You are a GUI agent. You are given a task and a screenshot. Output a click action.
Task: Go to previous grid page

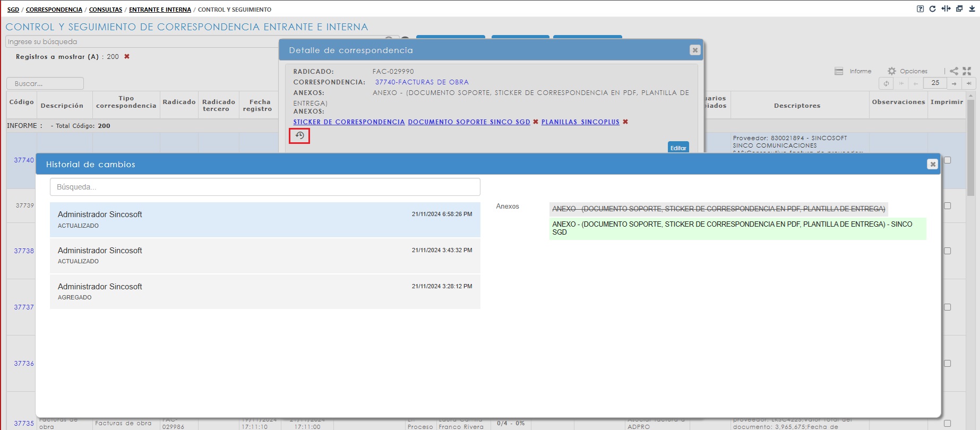[916, 83]
